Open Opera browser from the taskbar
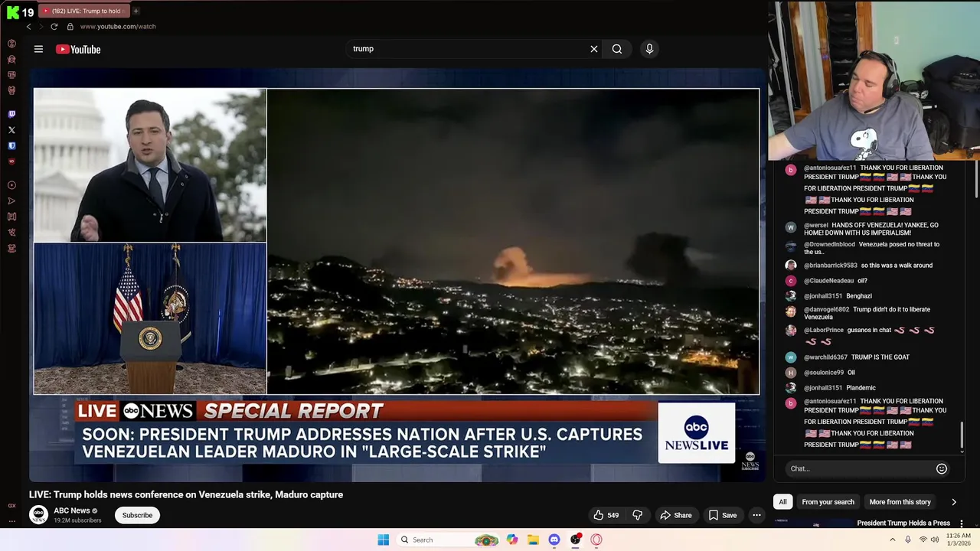 pos(596,540)
